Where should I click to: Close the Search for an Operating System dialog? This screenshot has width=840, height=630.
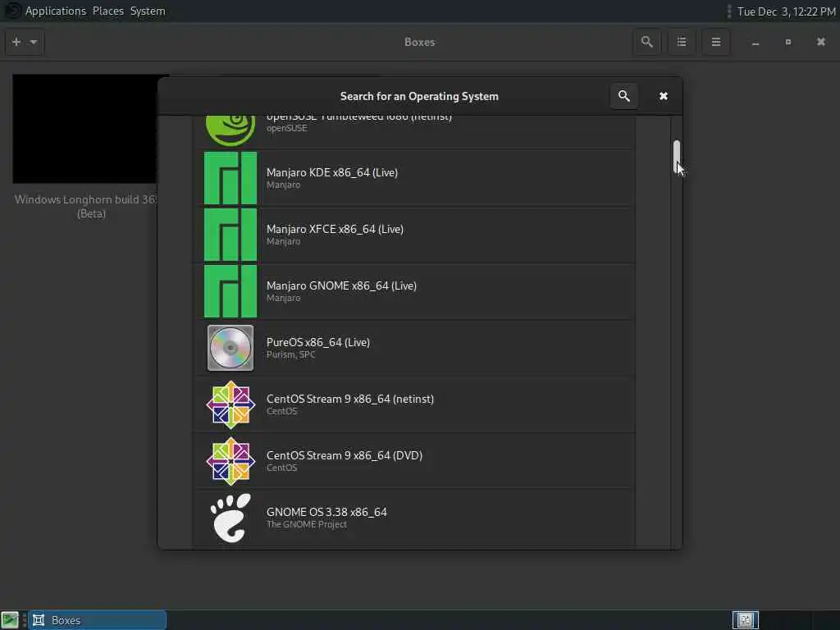click(663, 96)
